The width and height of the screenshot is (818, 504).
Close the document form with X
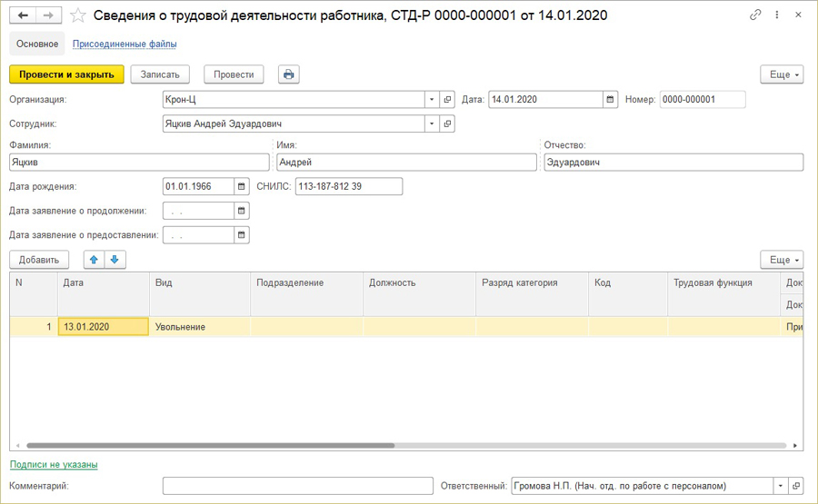[798, 15]
